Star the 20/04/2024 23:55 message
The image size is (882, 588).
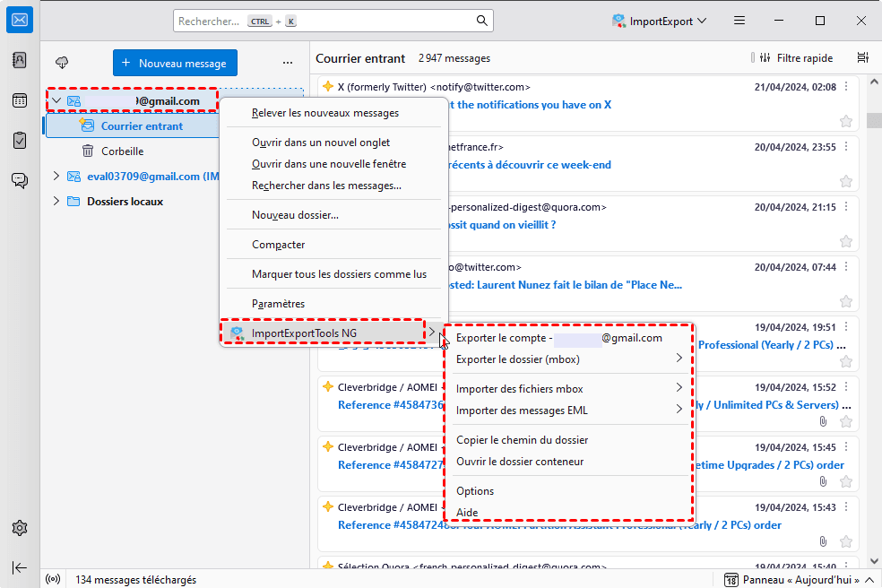[x=845, y=182]
